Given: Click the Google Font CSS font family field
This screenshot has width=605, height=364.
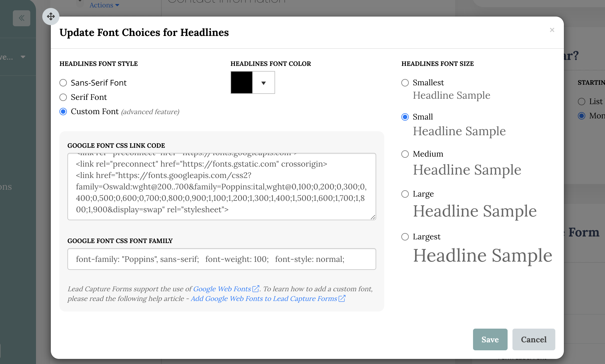Looking at the screenshot, I should point(222,259).
